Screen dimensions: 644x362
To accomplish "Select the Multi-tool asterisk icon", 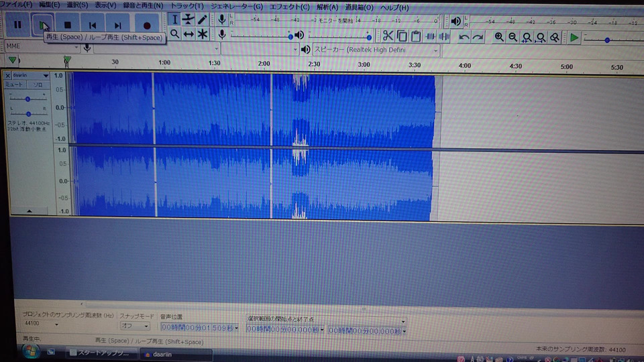I will (202, 34).
